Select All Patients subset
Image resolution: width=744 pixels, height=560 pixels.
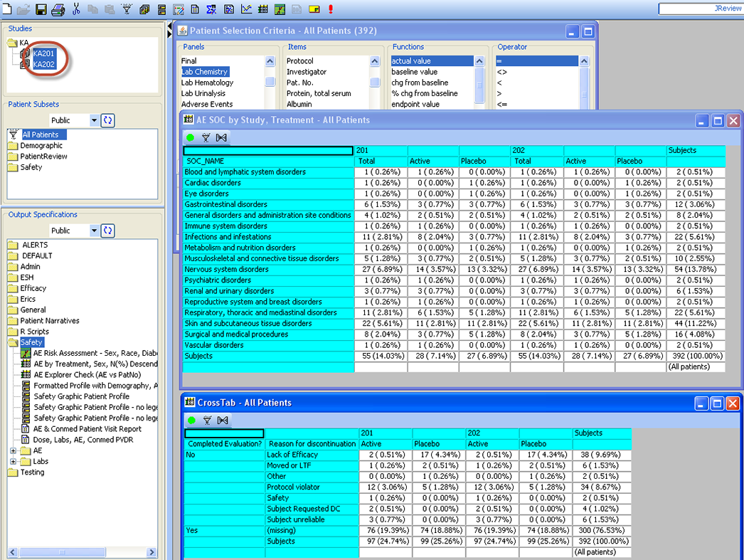coord(41,134)
